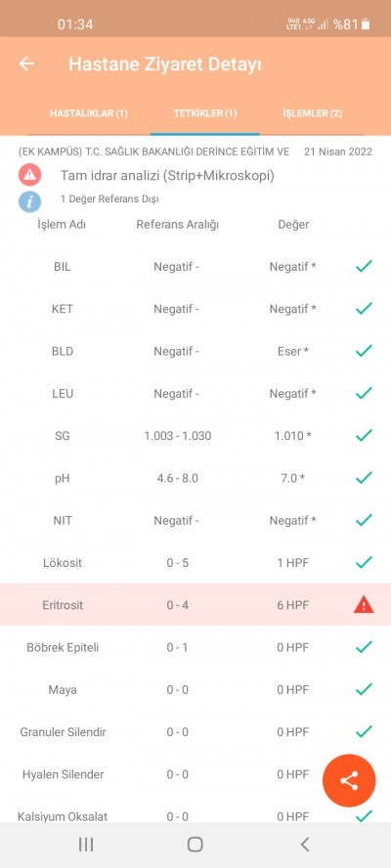Tap green checkmark on pH row
391x868 pixels.
click(364, 477)
